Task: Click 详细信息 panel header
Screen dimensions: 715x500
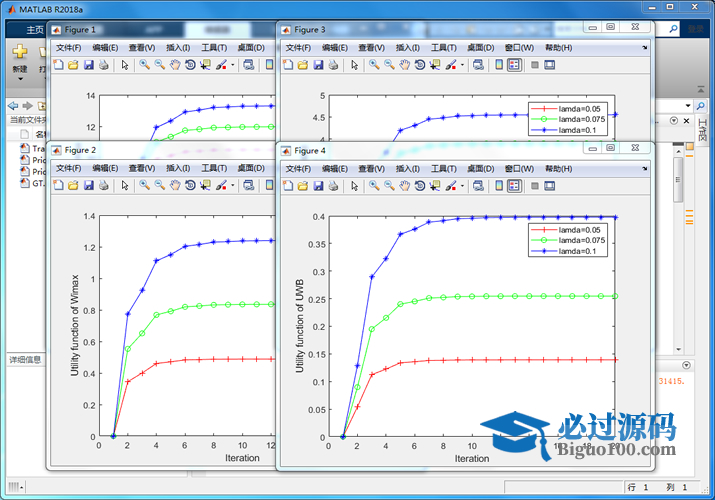Action: click(25, 360)
